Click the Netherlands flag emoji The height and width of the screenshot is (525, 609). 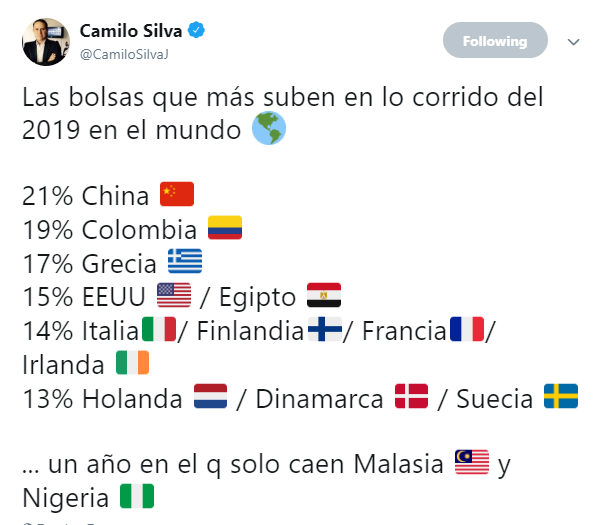tap(211, 398)
